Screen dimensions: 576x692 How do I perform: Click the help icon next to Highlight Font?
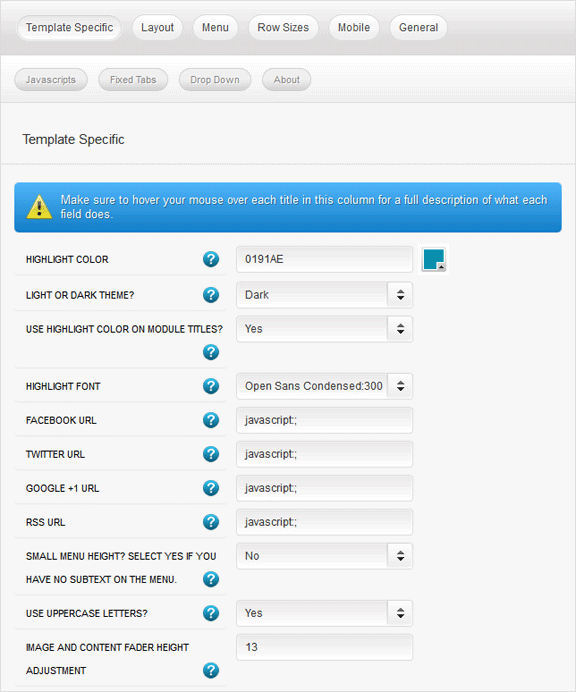211,386
